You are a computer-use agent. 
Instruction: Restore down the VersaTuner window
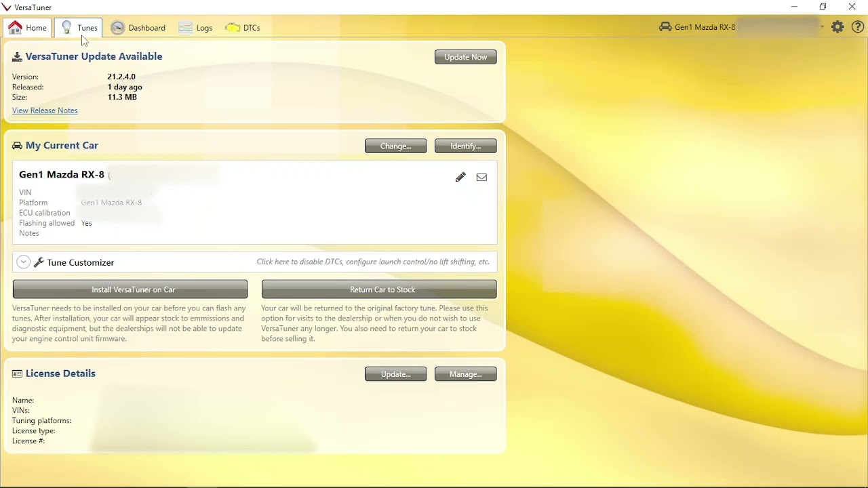(823, 7)
